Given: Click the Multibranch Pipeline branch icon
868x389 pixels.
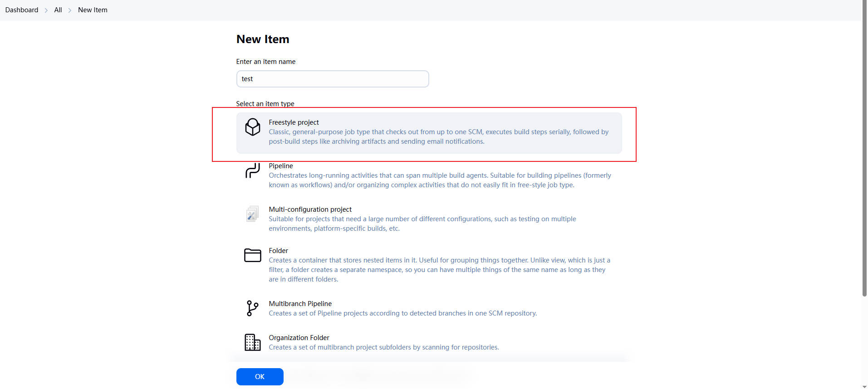Looking at the screenshot, I should [x=252, y=308].
